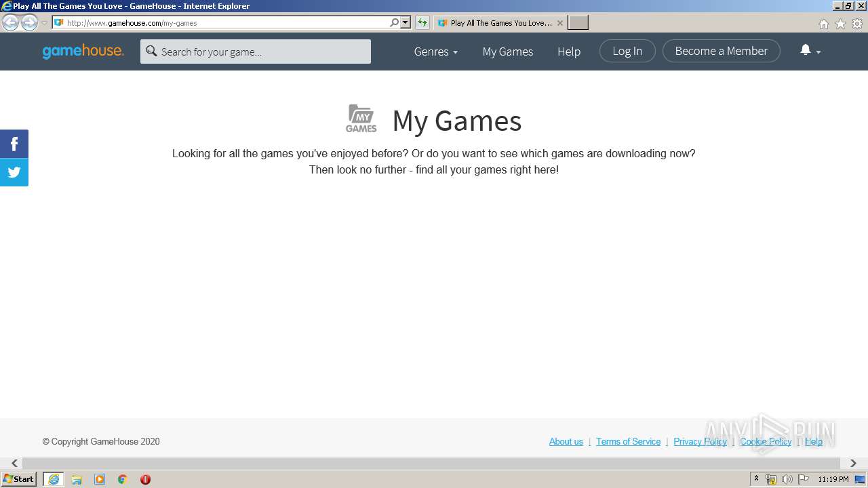Go forward with the browser forward arrow
Image resolution: width=868 pixels, height=488 pixels.
tap(29, 23)
